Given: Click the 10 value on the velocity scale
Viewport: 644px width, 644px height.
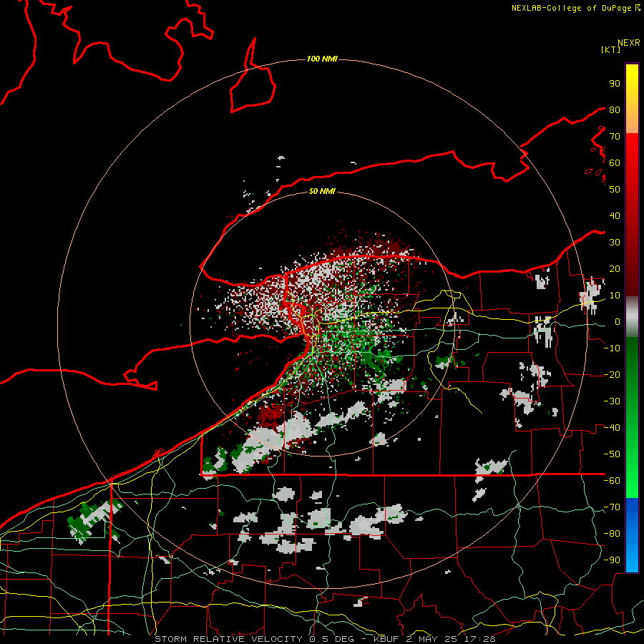Looking at the screenshot, I should [615, 296].
